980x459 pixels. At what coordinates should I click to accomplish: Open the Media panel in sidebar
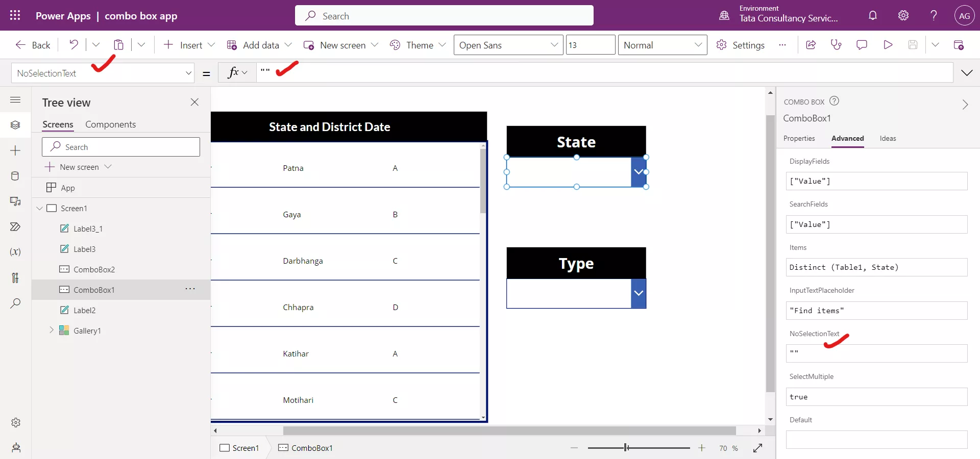[15, 201]
